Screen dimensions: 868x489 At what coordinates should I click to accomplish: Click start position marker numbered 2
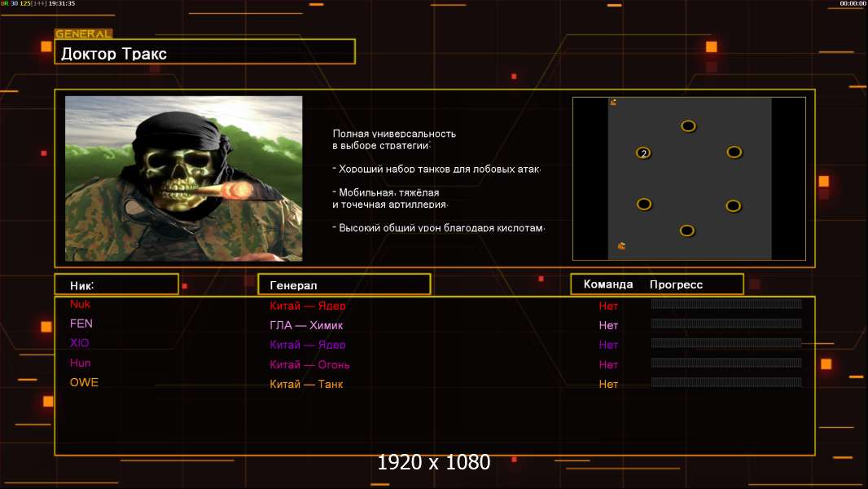tap(643, 153)
